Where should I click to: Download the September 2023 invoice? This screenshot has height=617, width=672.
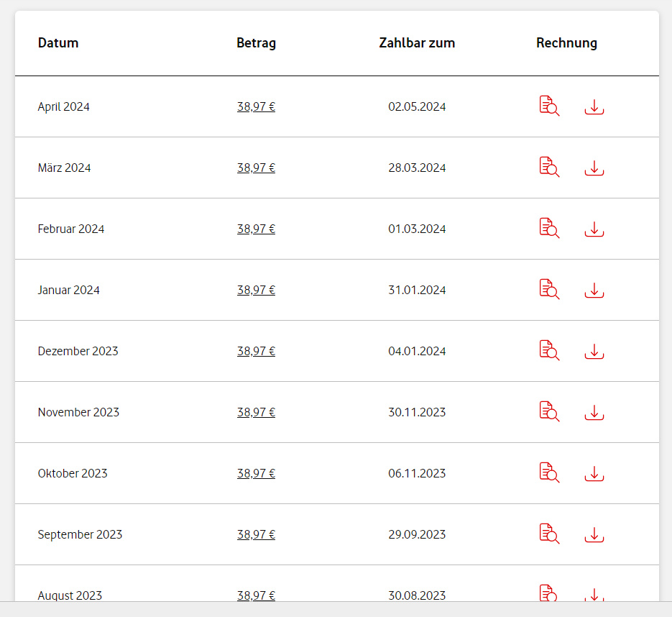point(594,535)
